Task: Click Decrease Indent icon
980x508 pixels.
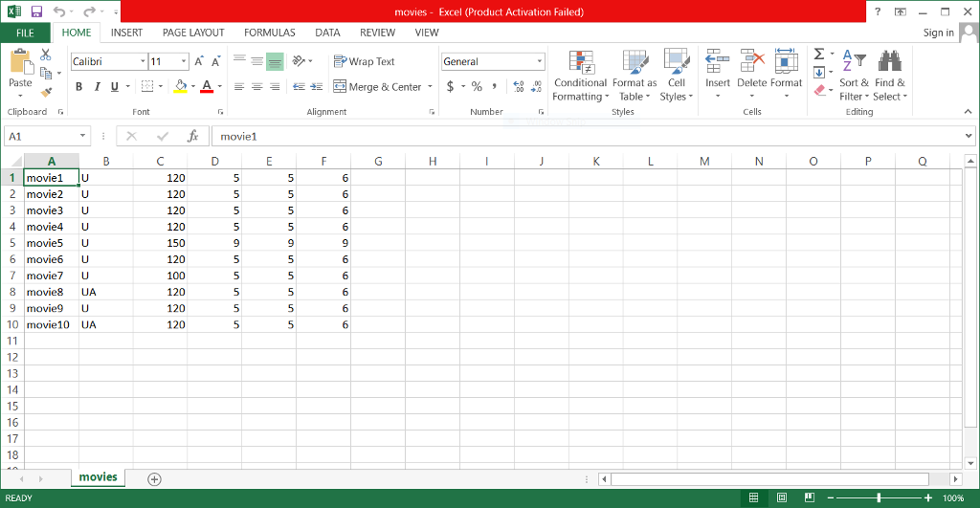Action: [x=299, y=87]
